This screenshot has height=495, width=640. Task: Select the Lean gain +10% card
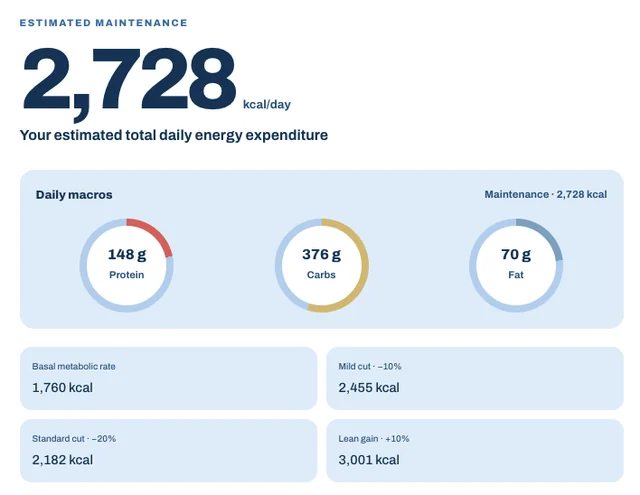pyautogui.click(x=475, y=451)
